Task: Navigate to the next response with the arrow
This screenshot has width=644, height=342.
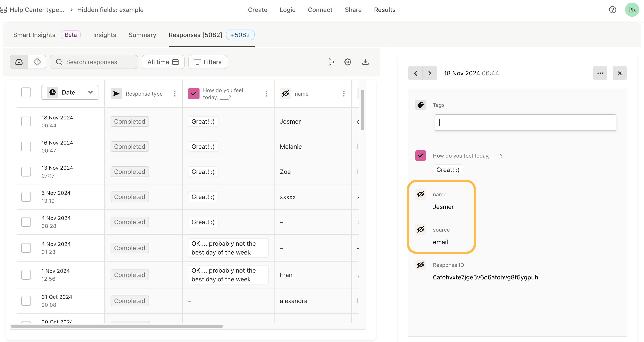Action: tap(430, 73)
